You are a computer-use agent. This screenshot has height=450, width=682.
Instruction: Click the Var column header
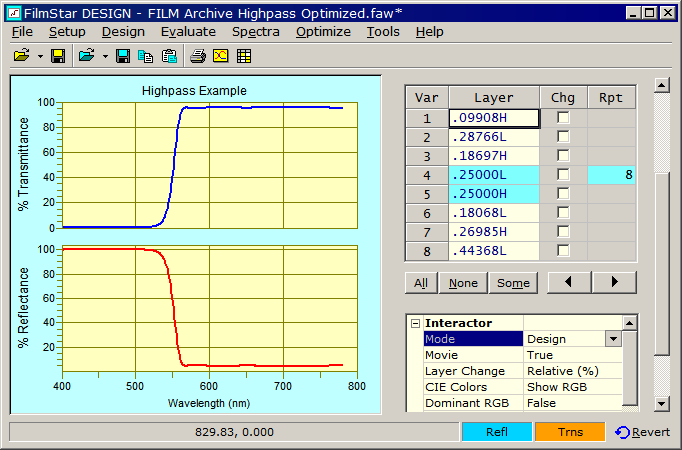click(427, 97)
